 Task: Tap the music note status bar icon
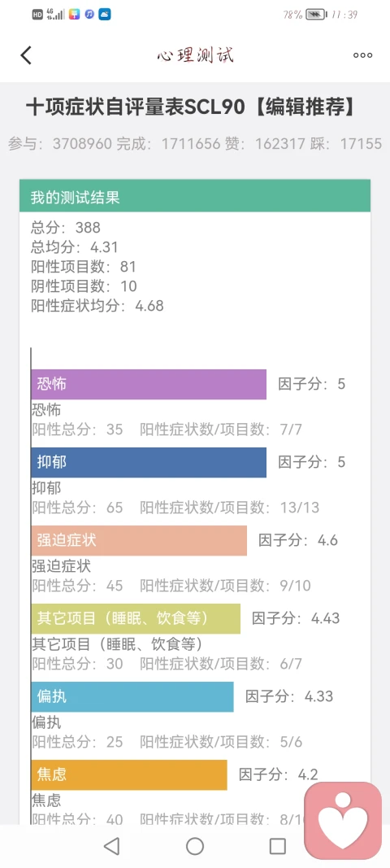pyautogui.click(x=89, y=15)
